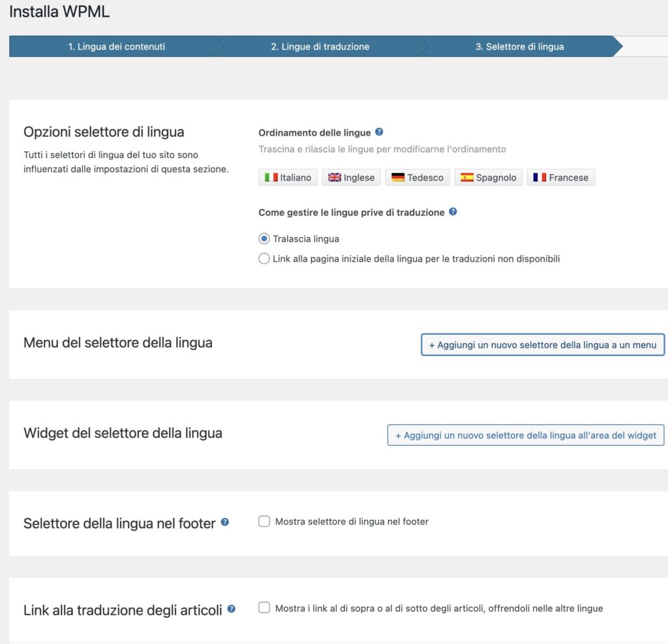
Task: Click the French flag icon labeled Francese
Action: click(539, 176)
